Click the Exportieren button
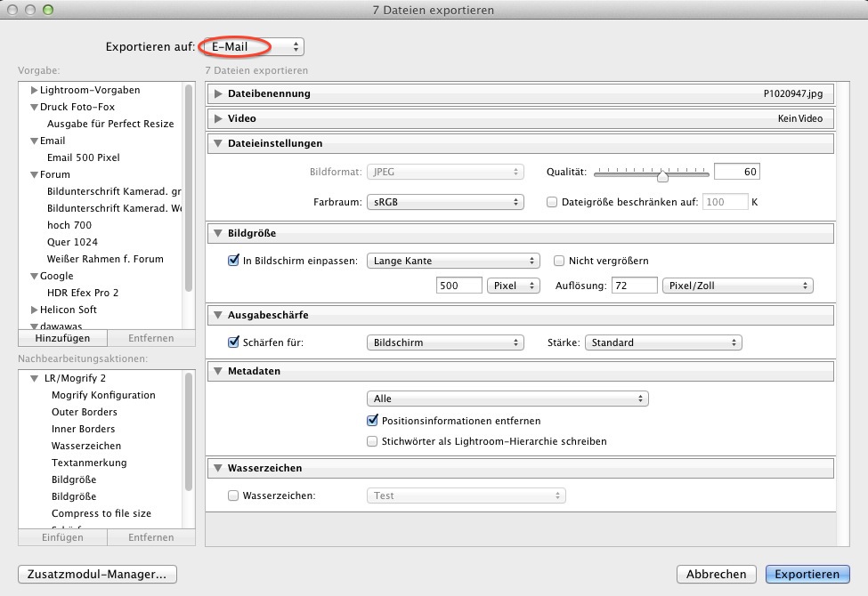Viewport: 868px width, 596px height. [807, 575]
